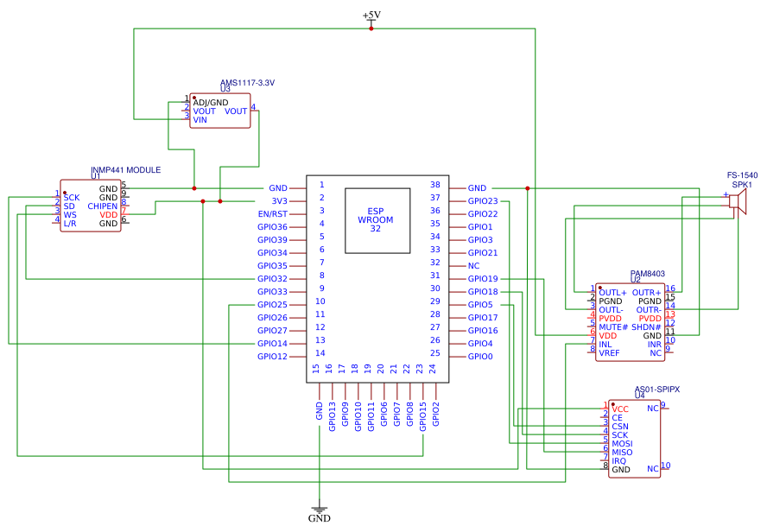Click the GPIO25 pin label
Screen dimensions: 767x532
click(272, 305)
